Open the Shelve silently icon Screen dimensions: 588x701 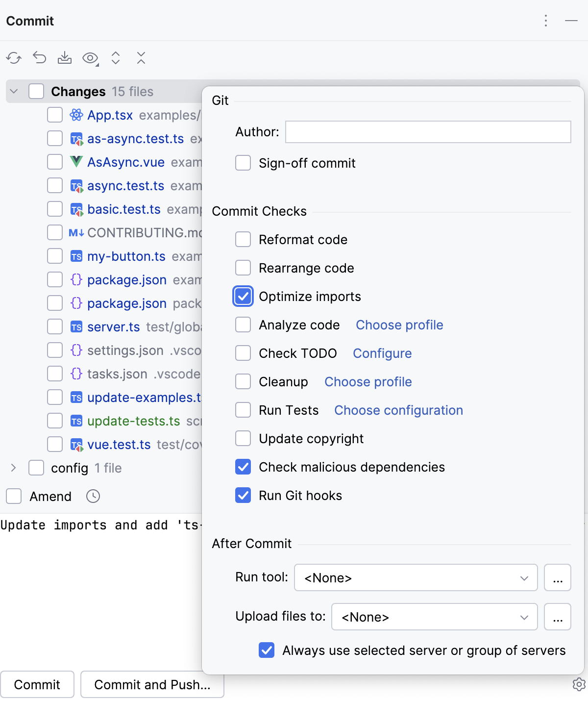click(65, 58)
